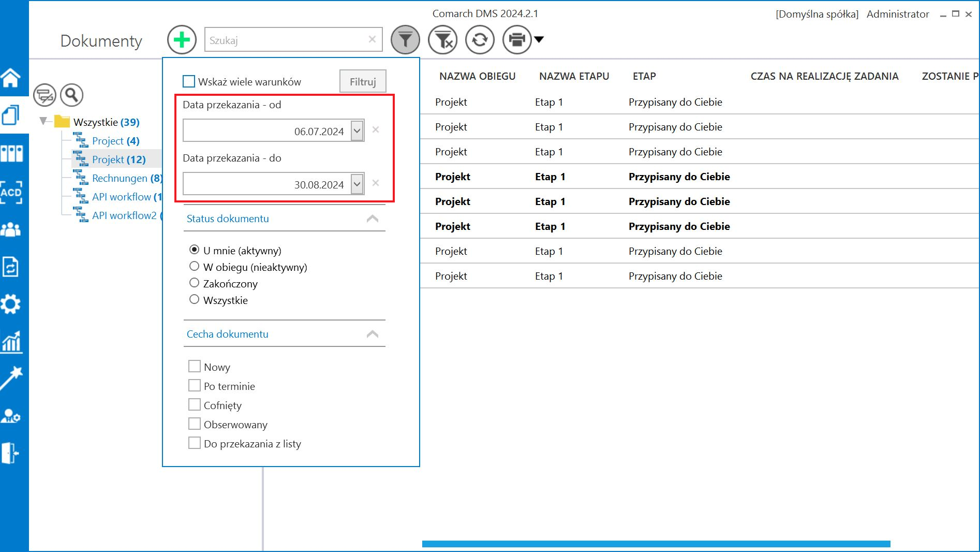Viewport: 980px width, 552px height.
Task: Open user settings sidebar icon
Action: pyautogui.click(x=11, y=416)
